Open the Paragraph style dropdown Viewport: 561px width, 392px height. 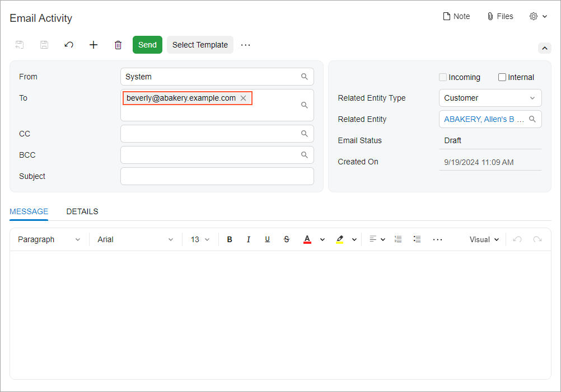49,239
